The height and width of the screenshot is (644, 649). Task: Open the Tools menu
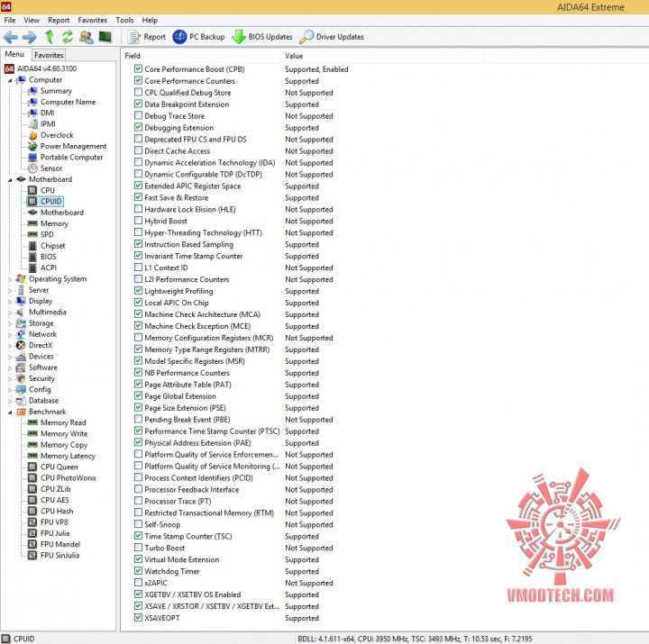point(124,20)
